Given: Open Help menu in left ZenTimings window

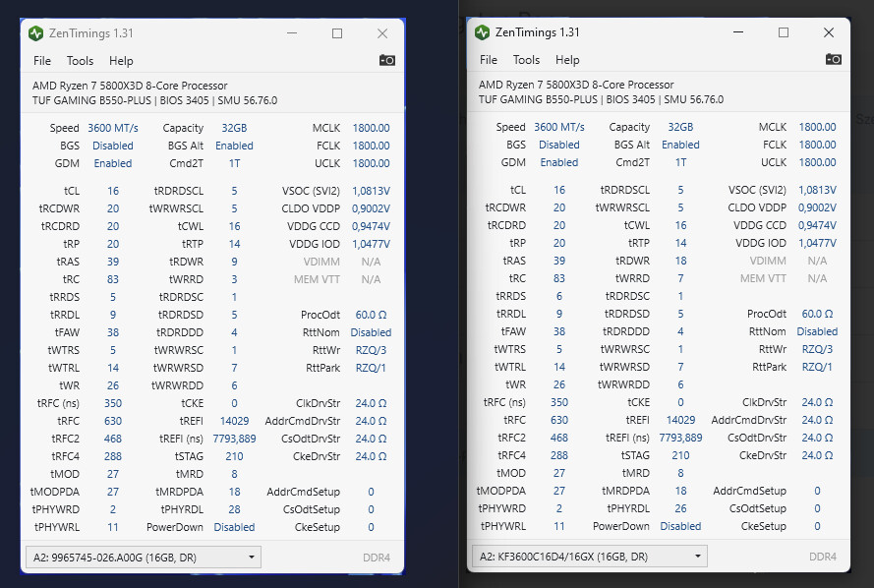Looking at the screenshot, I should coord(121,61).
